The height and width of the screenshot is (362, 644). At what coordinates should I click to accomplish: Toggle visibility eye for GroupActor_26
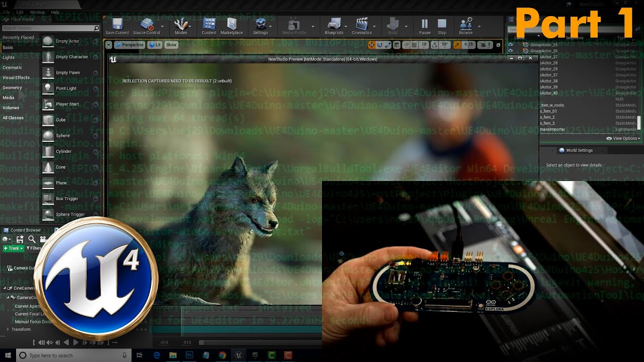pyautogui.click(x=511, y=51)
